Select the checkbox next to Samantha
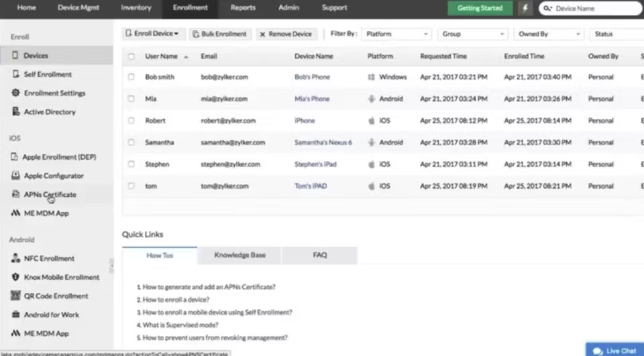The height and width of the screenshot is (356, 644). (x=131, y=142)
